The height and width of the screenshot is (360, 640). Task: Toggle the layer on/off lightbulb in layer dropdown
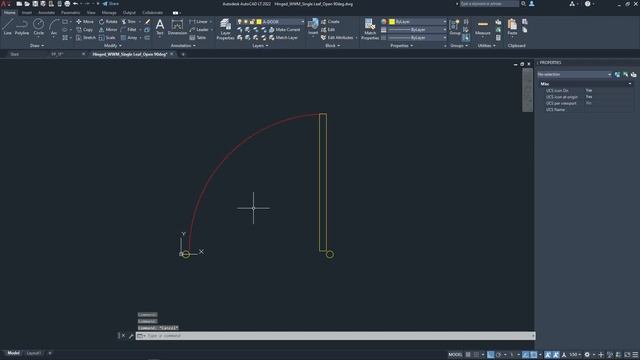click(240, 21)
